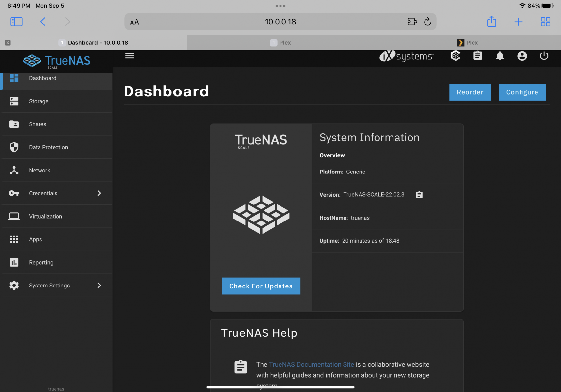Tap the three-dot multitasking menu at top

pos(280,6)
